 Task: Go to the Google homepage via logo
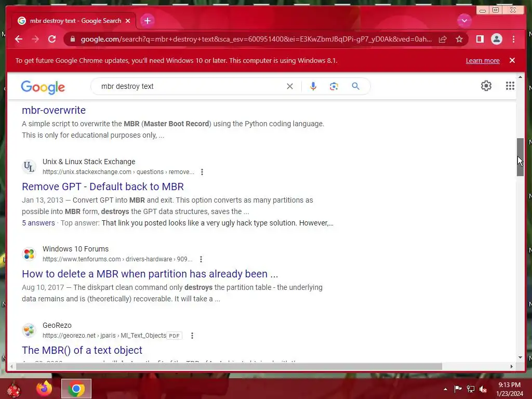click(43, 87)
